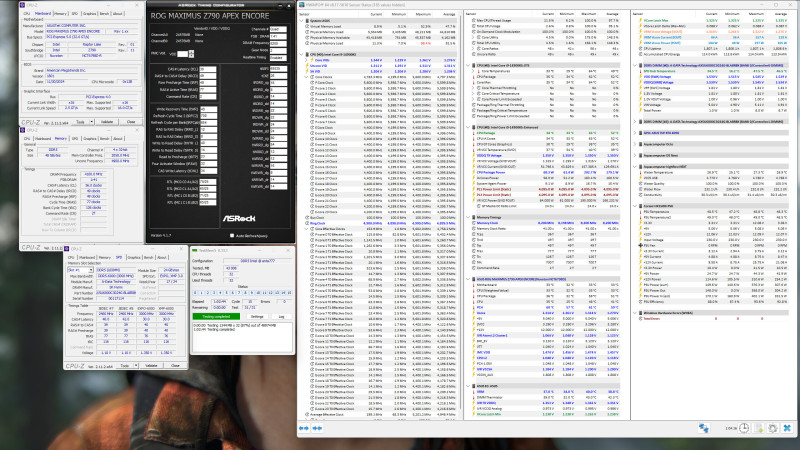Click Validate button in CPU-Z Mainboard window

coord(107,122)
